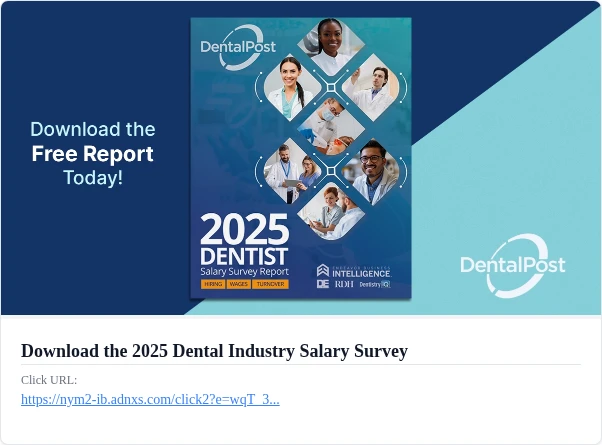Click the Endeavor Business Intelligence logo
The height and width of the screenshot is (445, 602).
point(354,271)
